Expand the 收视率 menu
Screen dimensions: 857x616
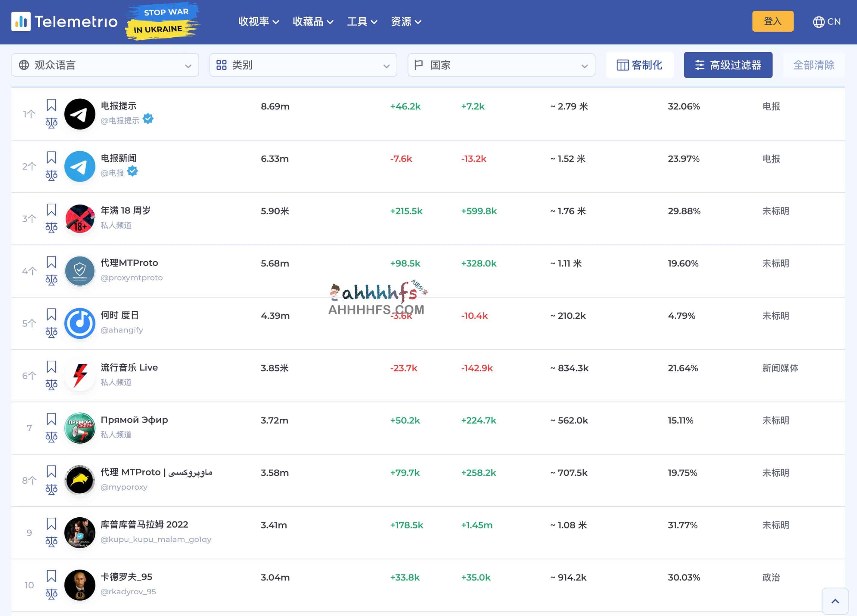pos(259,22)
